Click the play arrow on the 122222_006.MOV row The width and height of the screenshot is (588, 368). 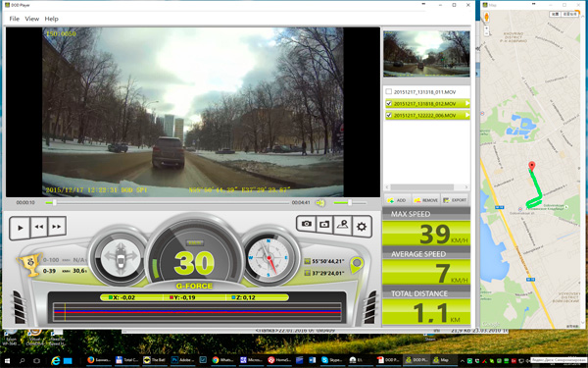pos(467,115)
